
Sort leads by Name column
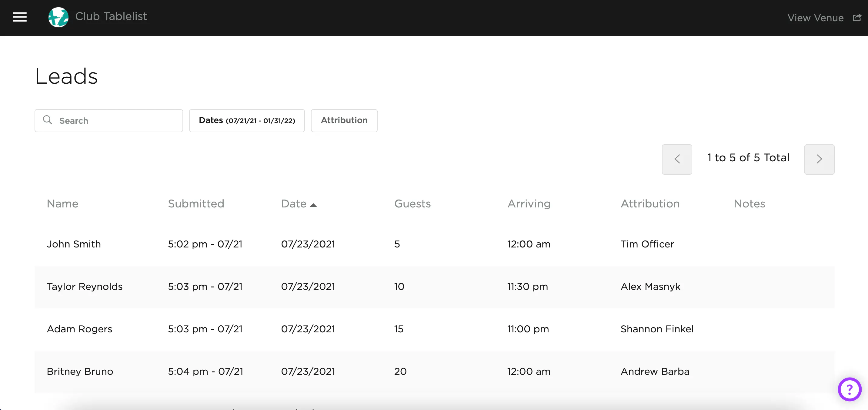click(x=62, y=204)
